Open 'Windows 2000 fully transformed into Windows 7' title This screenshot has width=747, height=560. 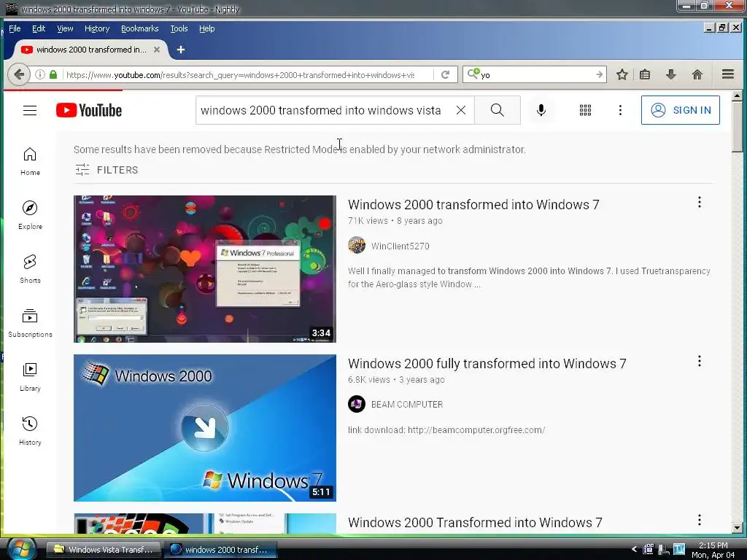point(487,363)
